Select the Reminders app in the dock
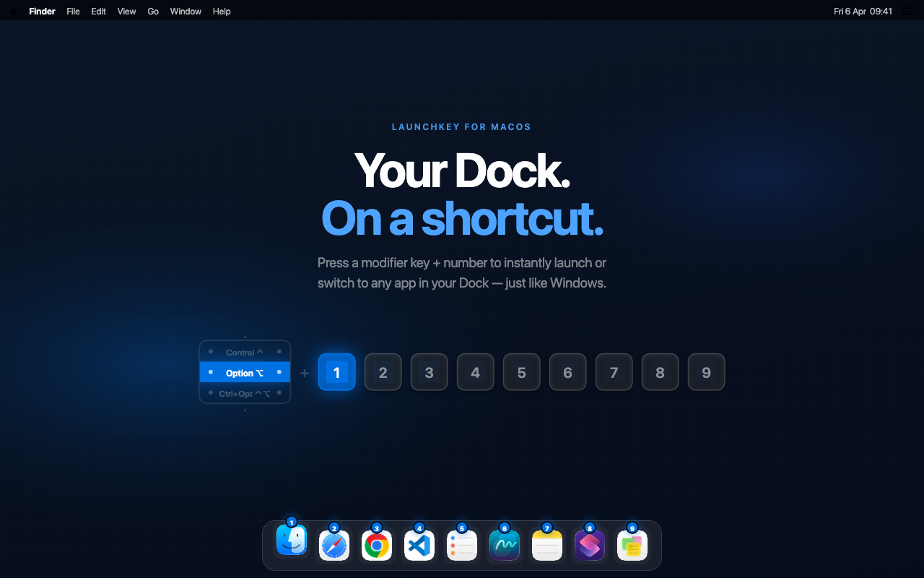Viewport: 924px width, 578px height. 461,545
